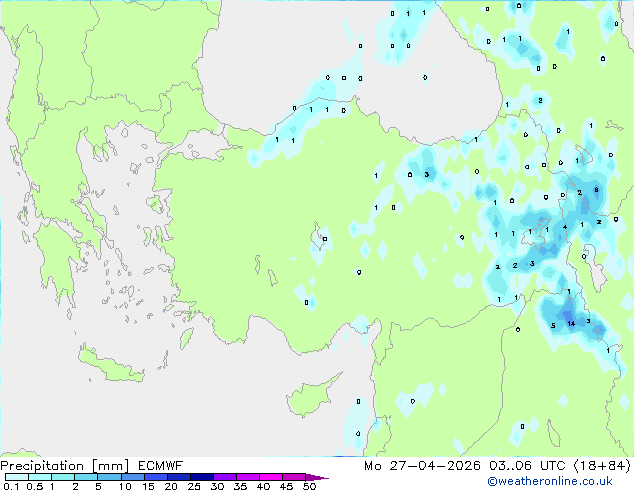Click the weatheronline.co.uk copyright link

(549, 481)
